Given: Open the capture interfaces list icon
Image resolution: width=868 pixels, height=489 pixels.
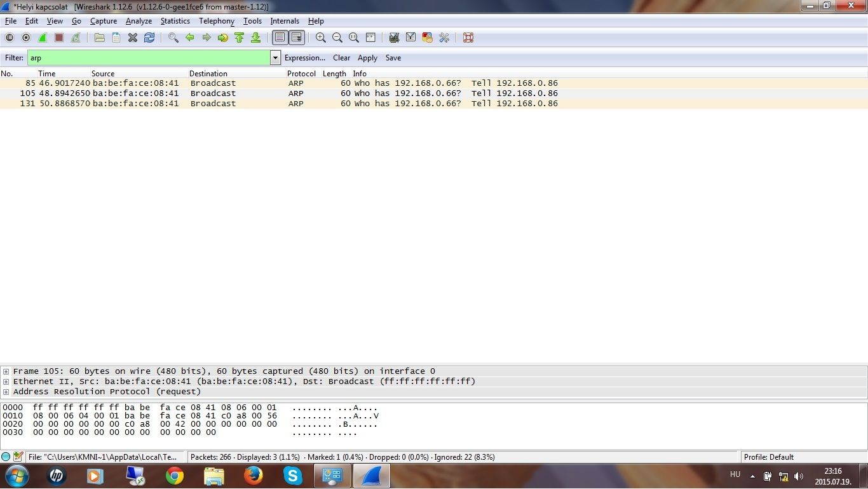Looking at the screenshot, I should click(10, 38).
